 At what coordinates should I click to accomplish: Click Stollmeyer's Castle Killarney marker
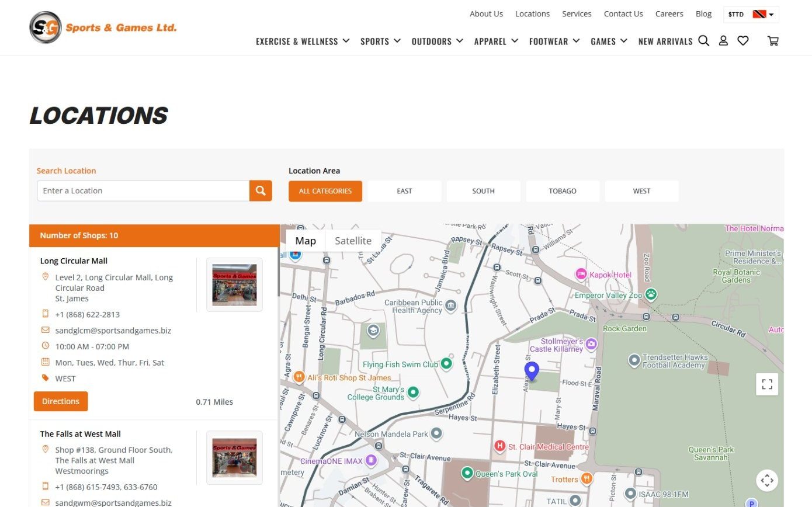(x=591, y=345)
